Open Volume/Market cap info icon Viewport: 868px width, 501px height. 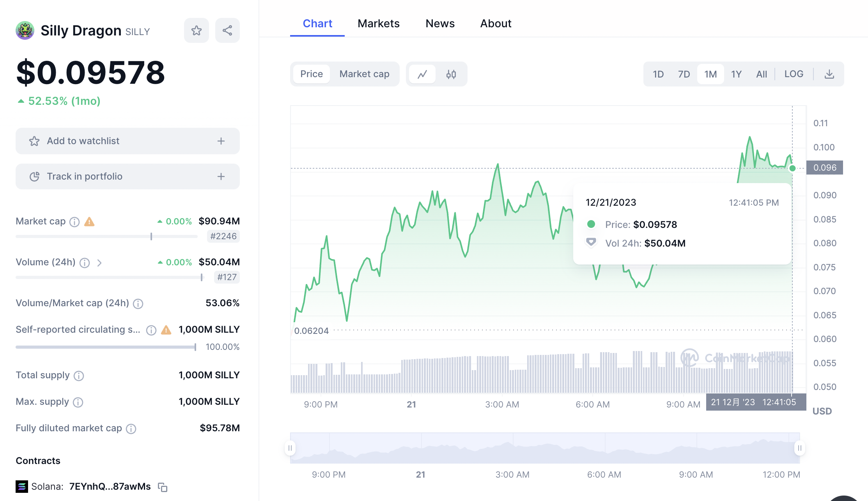[138, 303]
